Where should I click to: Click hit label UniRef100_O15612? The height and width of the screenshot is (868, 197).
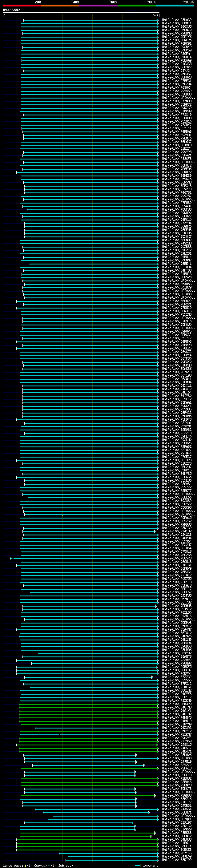pos(176,843)
